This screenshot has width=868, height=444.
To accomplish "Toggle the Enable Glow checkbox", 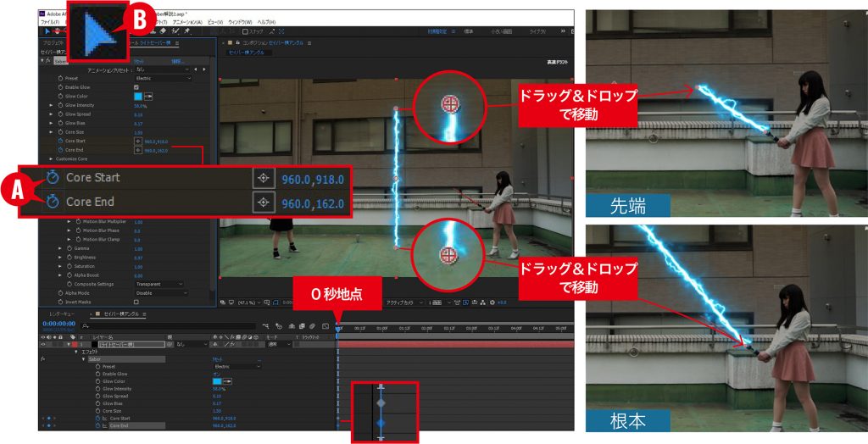I will pyautogui.click(x=136, y=87).
